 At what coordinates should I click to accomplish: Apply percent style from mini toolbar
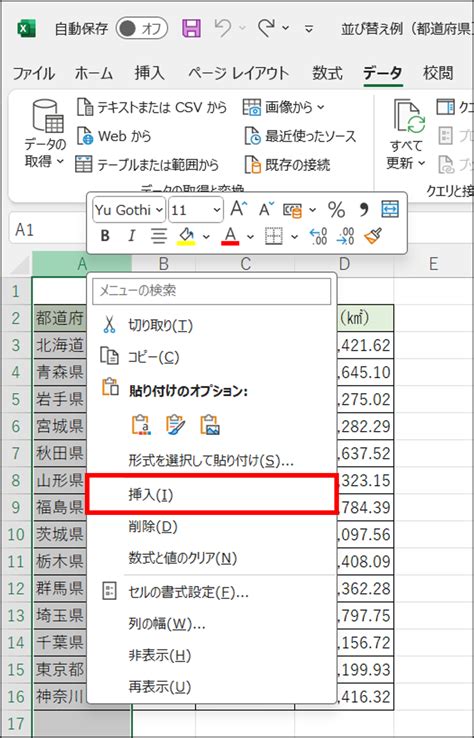(x=336, y=209)
